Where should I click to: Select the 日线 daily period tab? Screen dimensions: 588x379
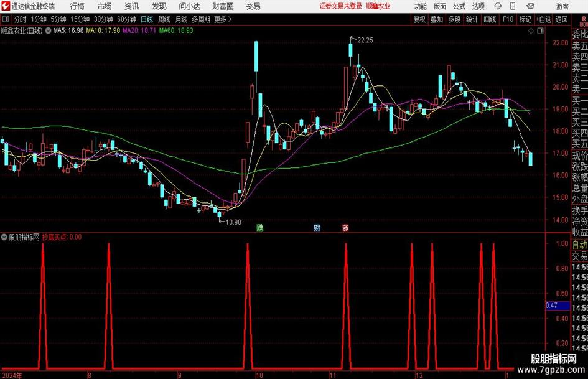tap(147, 19)
